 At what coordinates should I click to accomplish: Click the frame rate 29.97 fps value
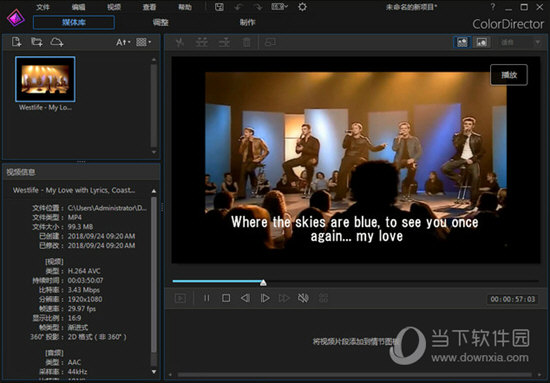click(x=82, y=309)
